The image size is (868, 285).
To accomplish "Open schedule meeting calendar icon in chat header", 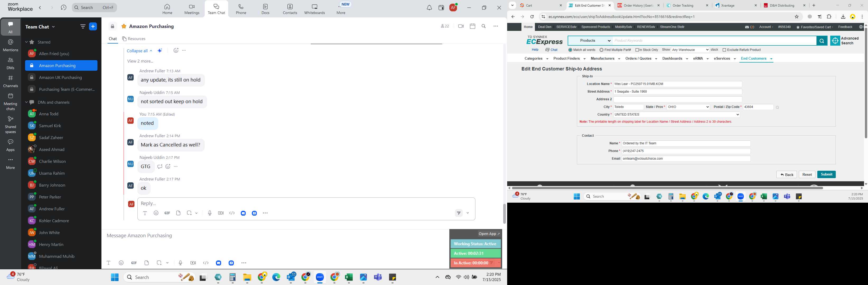I will (472, 26).
